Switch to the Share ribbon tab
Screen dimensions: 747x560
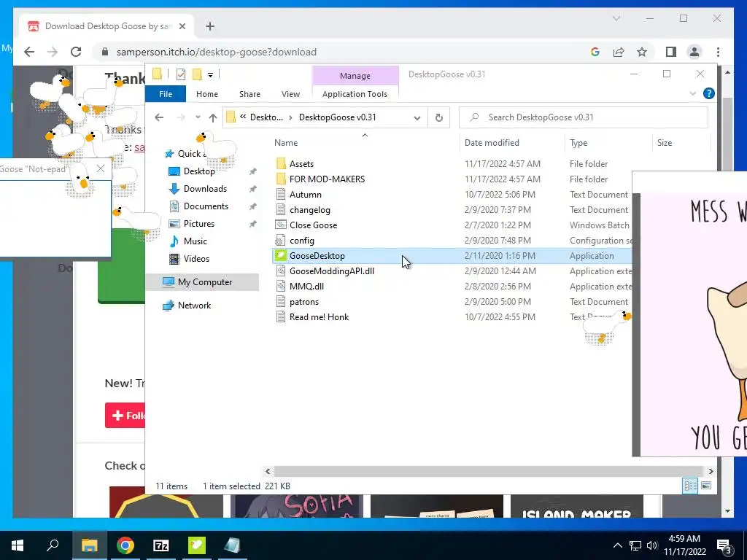pos(249,94)
